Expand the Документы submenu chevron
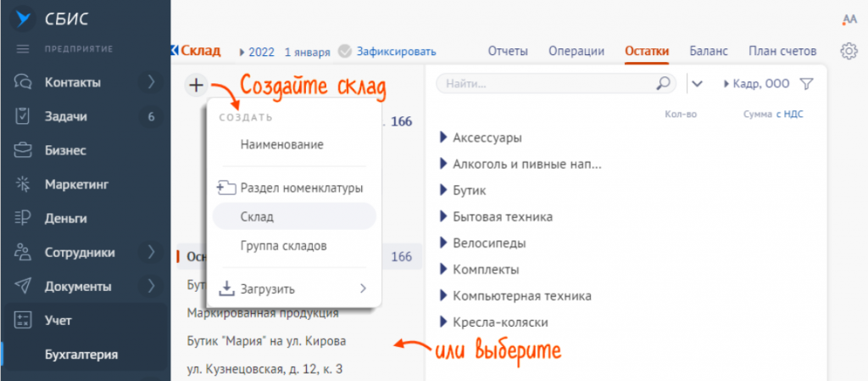Screen dimensions: 868x381 (151, 286)
